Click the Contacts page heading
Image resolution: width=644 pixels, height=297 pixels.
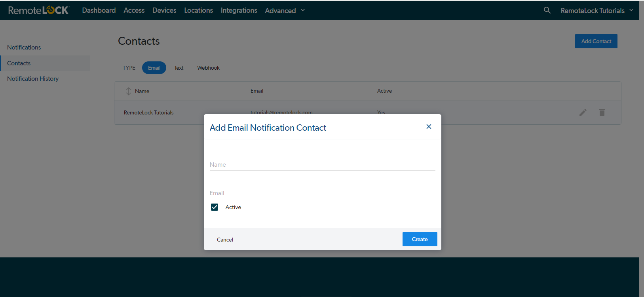139,41
